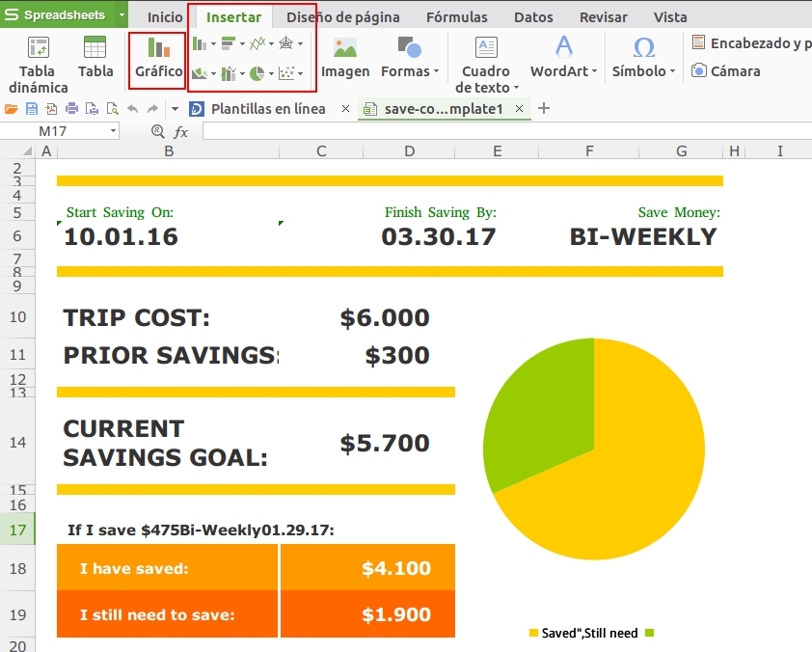
Task: Select the column chart icon
Action: click(199, 42)
